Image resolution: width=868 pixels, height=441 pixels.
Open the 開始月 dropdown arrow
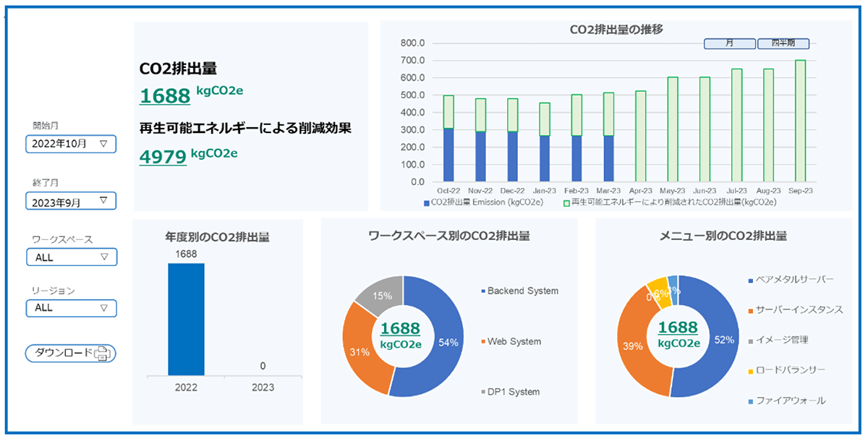click(103, 144)
